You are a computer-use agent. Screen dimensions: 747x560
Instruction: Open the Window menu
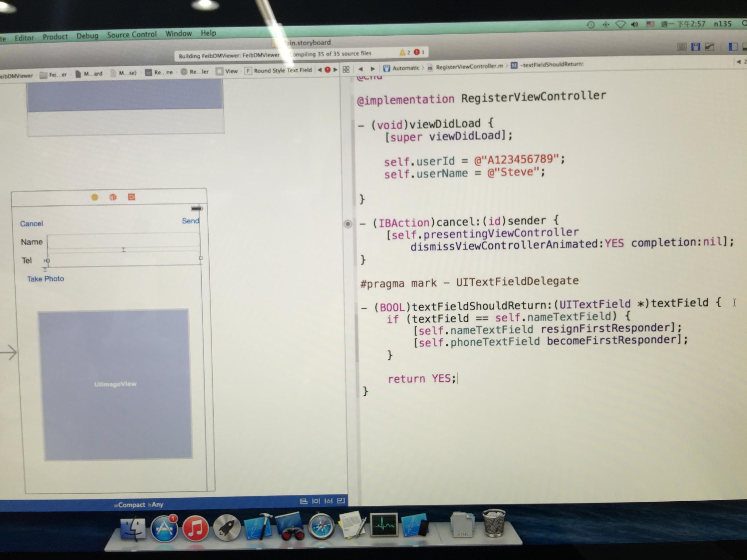178,34
